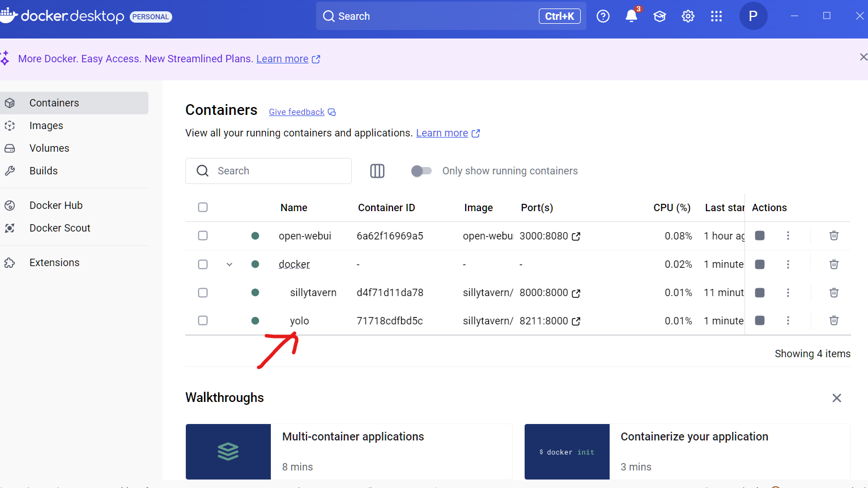Delete the yolo container
The height and width of the screenshot is (488, 868).
click(834, 320)
